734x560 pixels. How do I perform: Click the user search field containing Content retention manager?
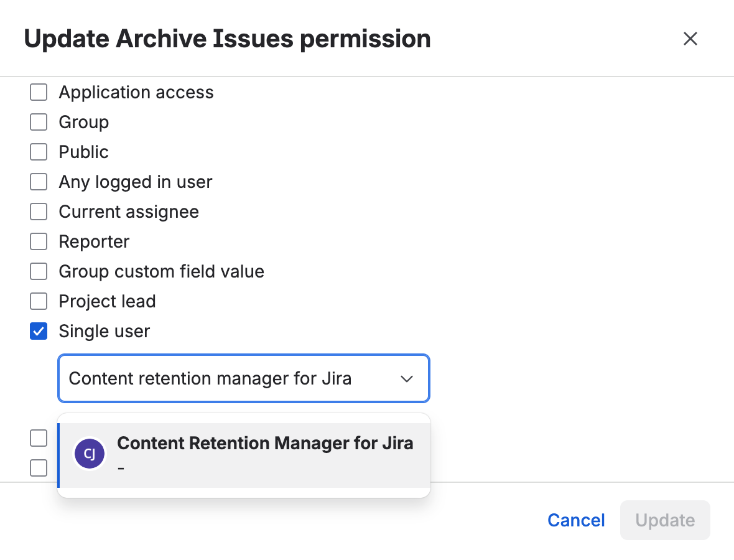tap(243, 378)
